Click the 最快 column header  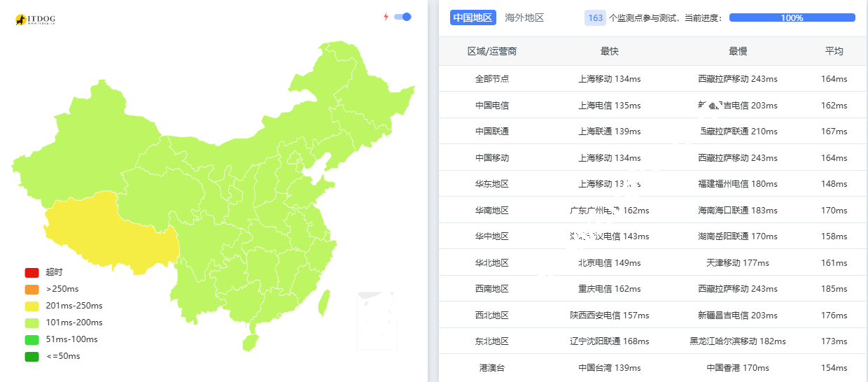point(610,51)
